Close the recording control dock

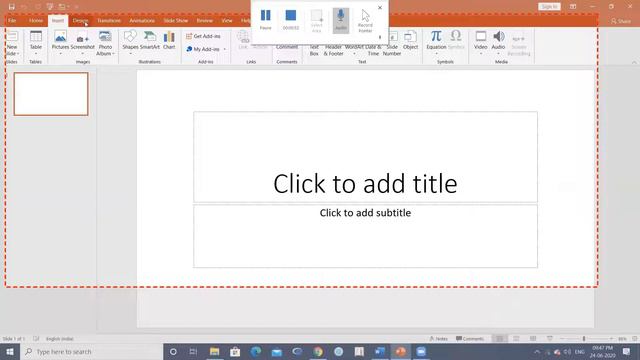[x=380, y=7]
